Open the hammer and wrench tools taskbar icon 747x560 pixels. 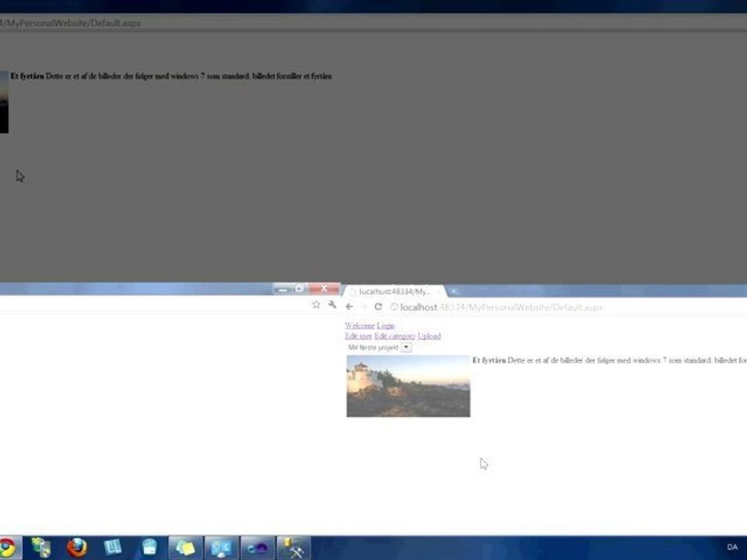(293, 548)
